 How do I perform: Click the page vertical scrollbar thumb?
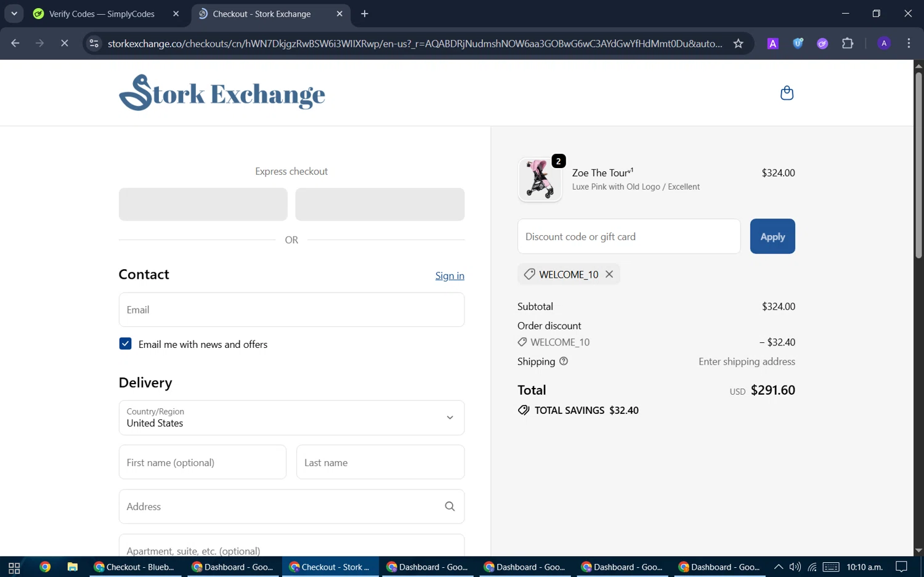click(918, 165)
